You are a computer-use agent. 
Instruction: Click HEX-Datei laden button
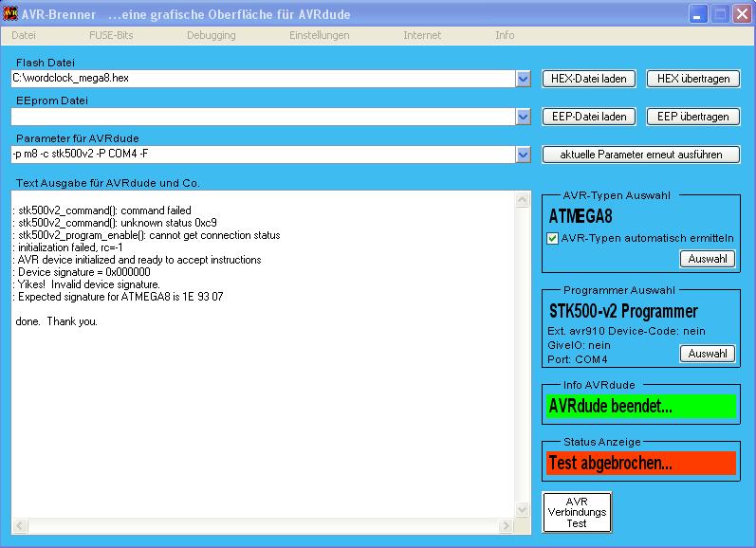tap(589, 79)
